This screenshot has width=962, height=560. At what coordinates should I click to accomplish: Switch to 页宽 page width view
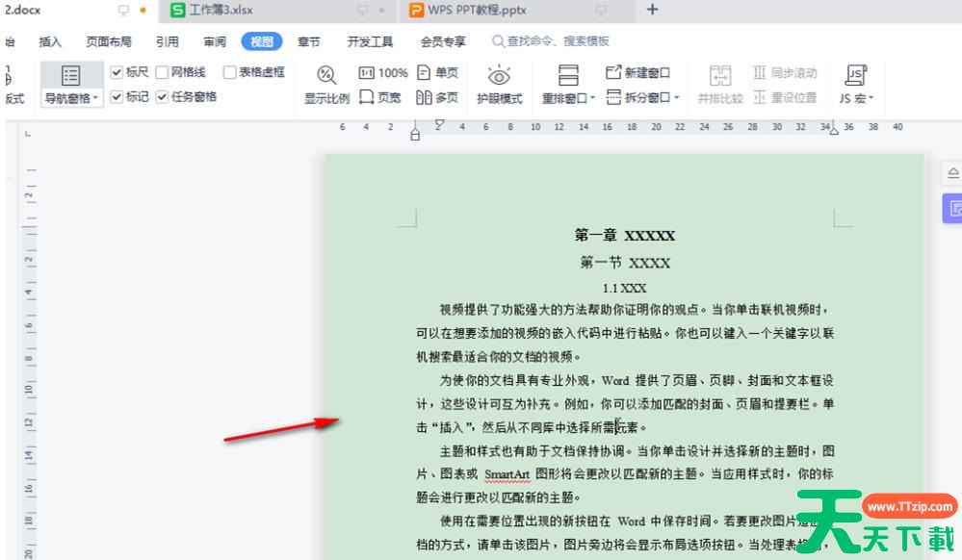click(379, 98)
